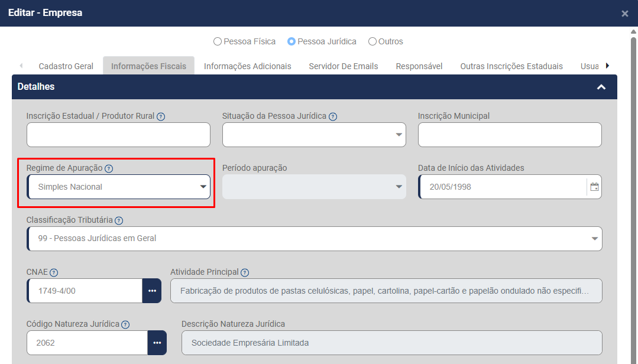The width and height of the screenshot is (638, 364).
Task: Click the Inscrição Municipal field
Action: coord(510,135)
